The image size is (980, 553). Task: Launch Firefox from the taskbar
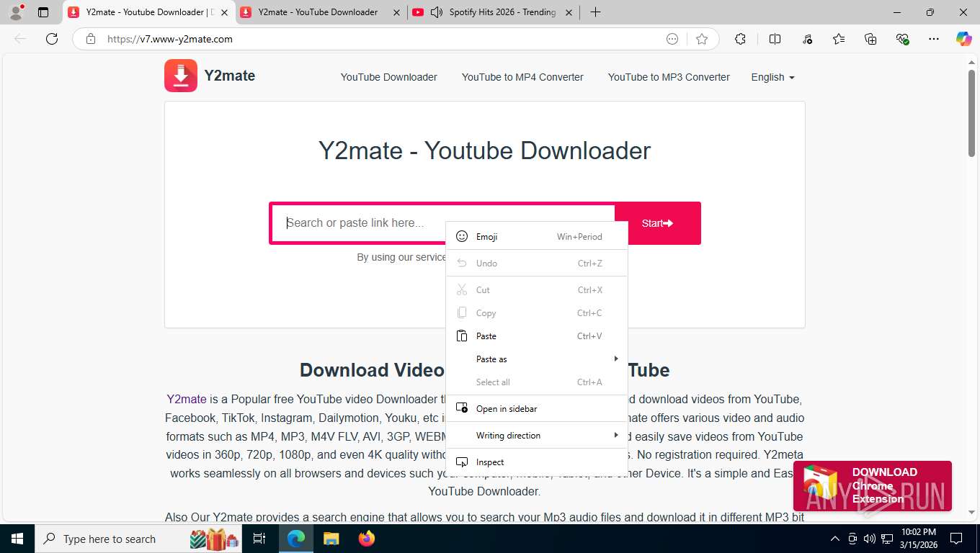coord(367,539)
